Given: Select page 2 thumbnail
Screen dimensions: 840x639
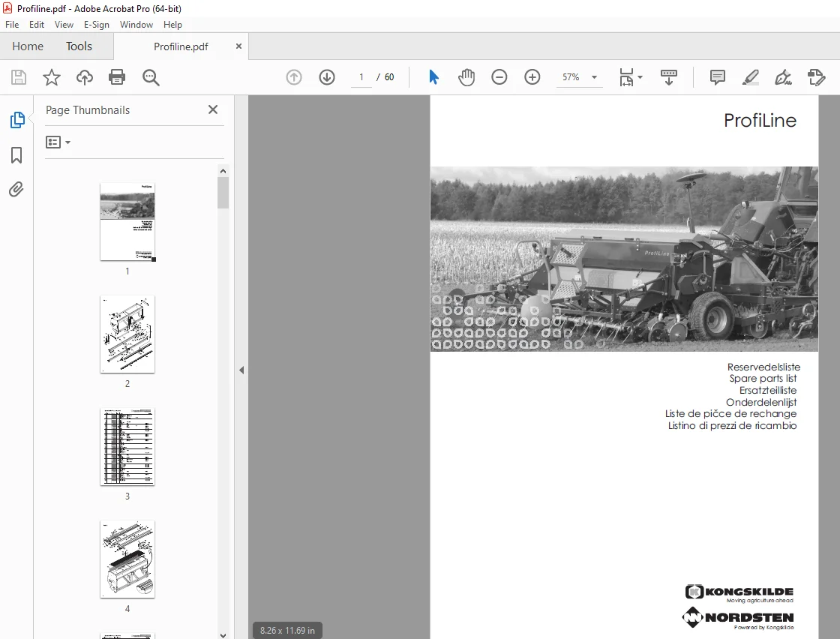Looking at the screenshot, I should point(127,334).
